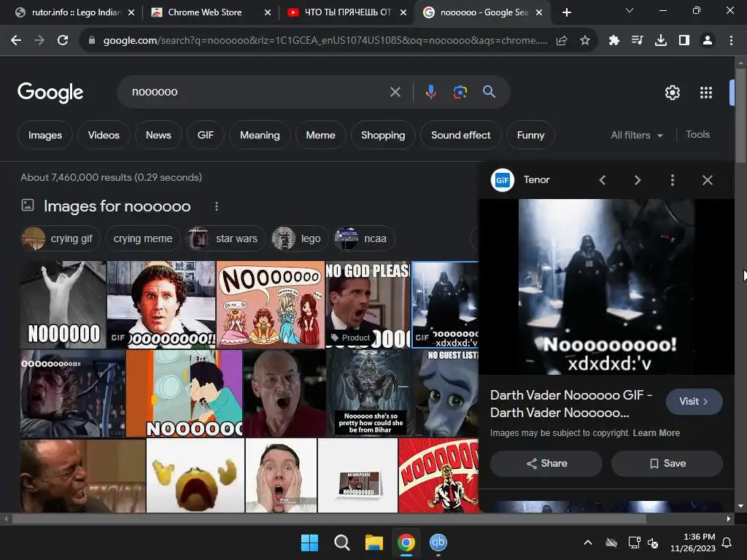Image resolution: width=747 pixels, height=560 pixels.
Task: Open Chrome downloads icon
Action: pyautogui.click(x=661, y=41)
